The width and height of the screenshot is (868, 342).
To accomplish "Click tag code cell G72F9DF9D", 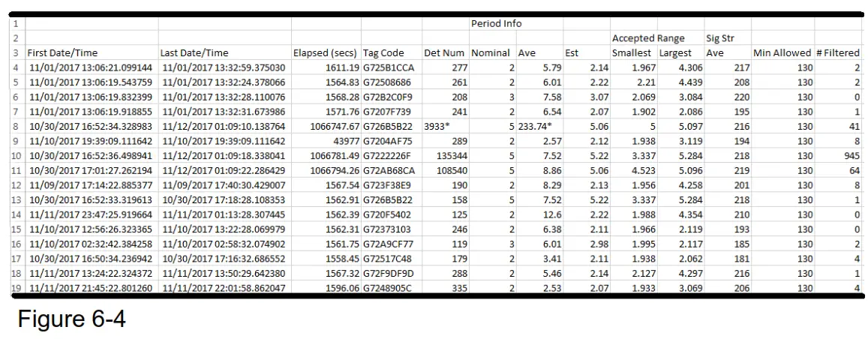I will tap(392, 273).
